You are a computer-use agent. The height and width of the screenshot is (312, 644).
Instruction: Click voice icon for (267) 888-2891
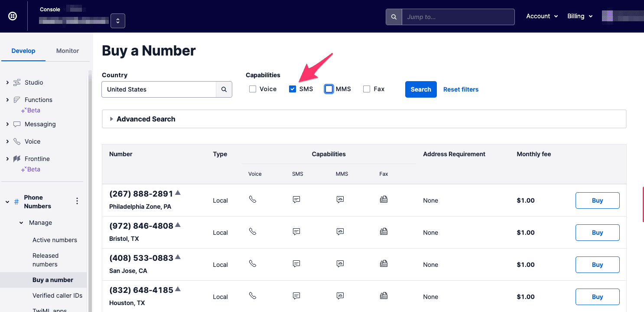[x=253, y=200]
